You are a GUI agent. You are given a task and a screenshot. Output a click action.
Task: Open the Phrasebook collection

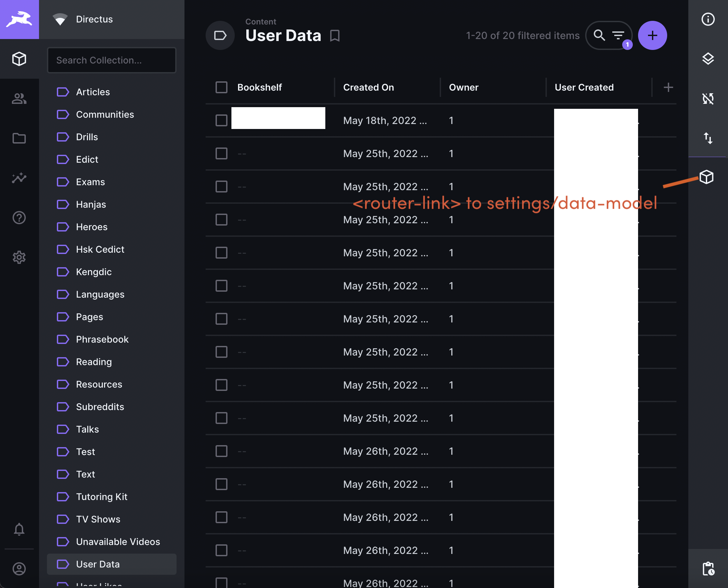pyautogui.click(x=112, y=339)
